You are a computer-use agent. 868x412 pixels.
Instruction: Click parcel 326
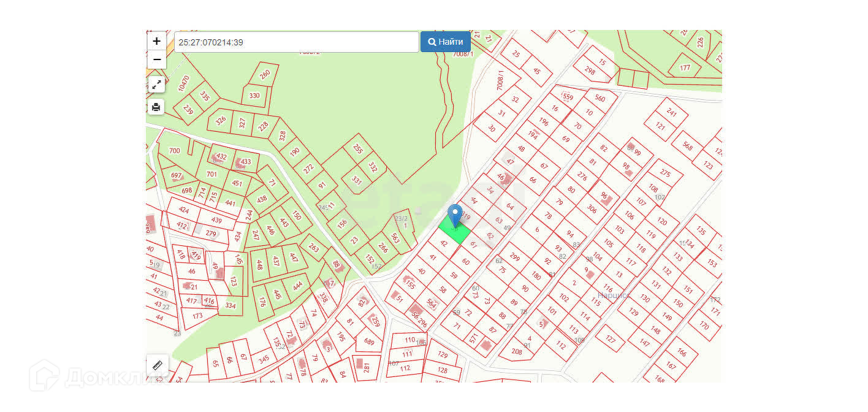(221, 120)
